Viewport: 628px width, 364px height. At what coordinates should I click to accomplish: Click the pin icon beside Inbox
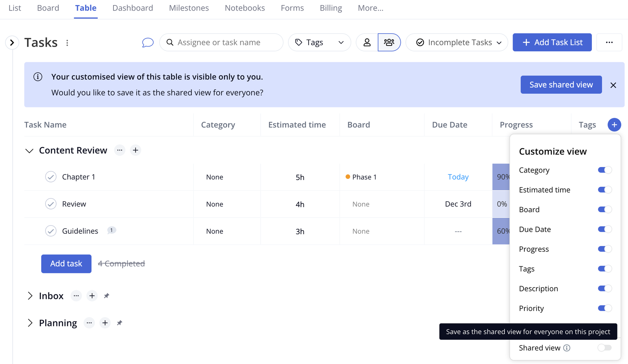(106, 296)
